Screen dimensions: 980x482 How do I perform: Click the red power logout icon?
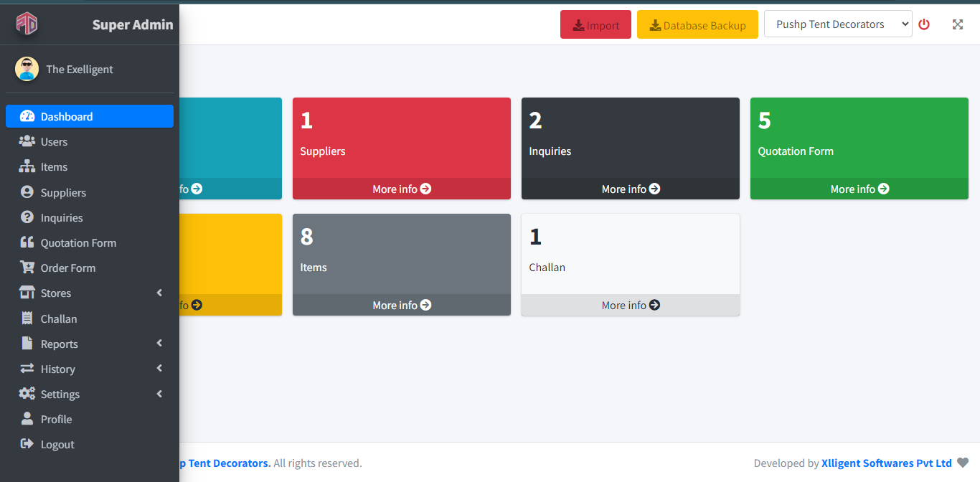click(x=924, y=24)
